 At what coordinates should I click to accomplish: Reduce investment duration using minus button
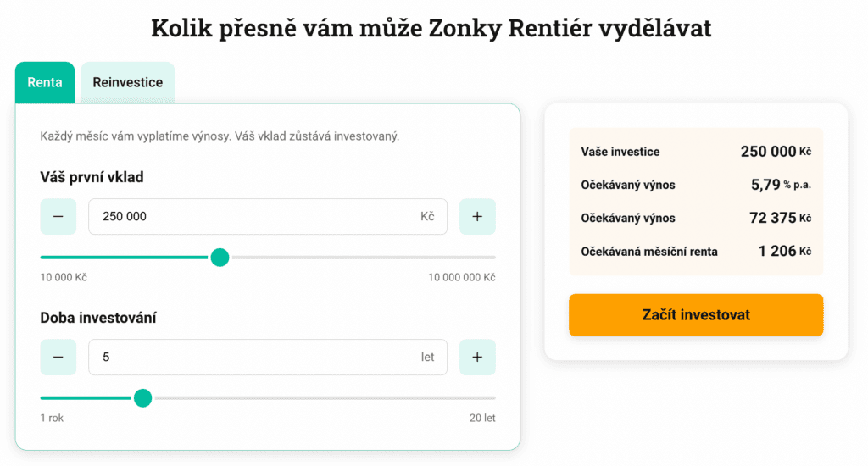(58, 357)
